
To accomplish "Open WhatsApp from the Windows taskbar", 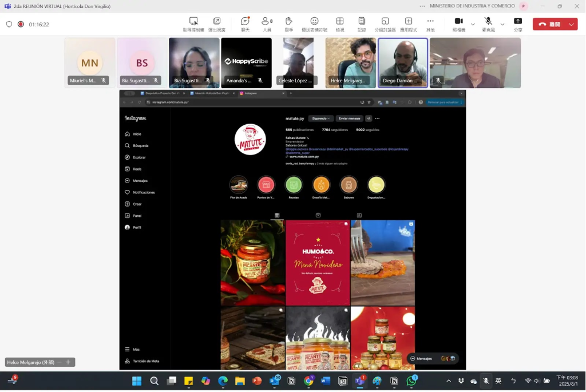I will pos(411,381).
